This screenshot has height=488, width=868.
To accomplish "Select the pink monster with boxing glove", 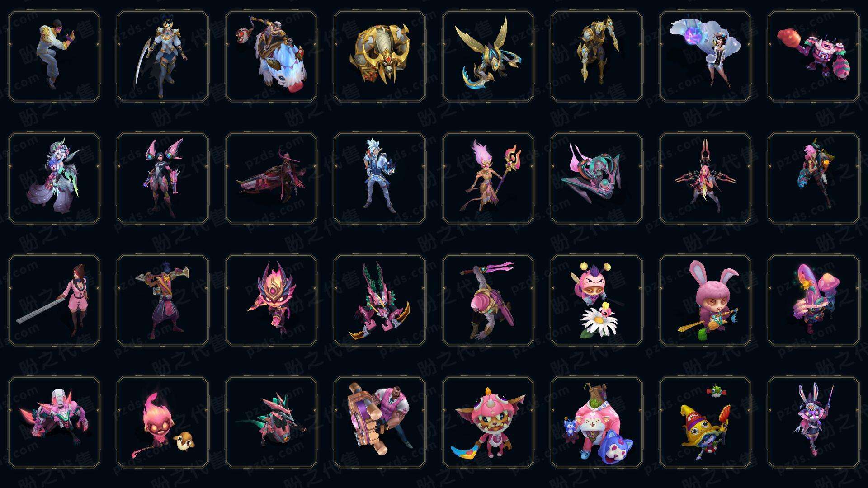I will 814,56.
